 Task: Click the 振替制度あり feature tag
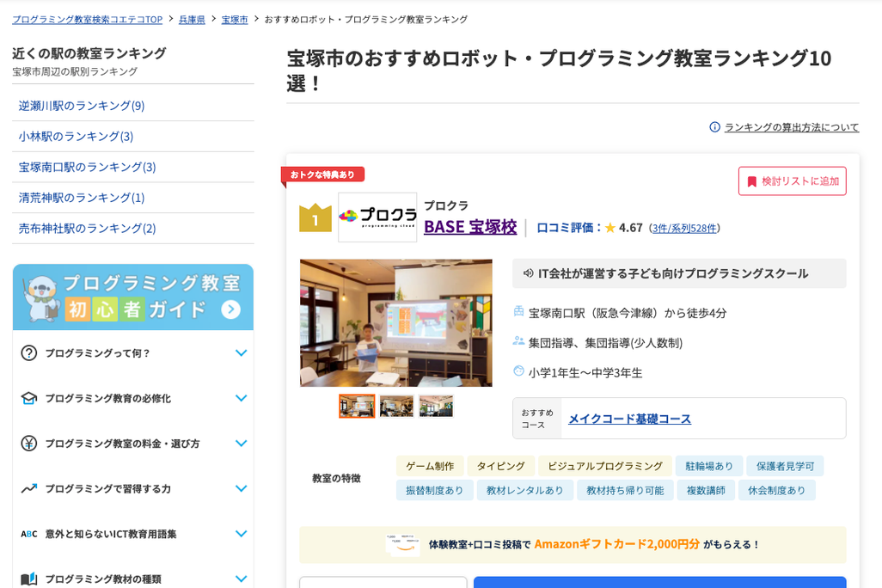pyautogui.click(x=435, y=491)
